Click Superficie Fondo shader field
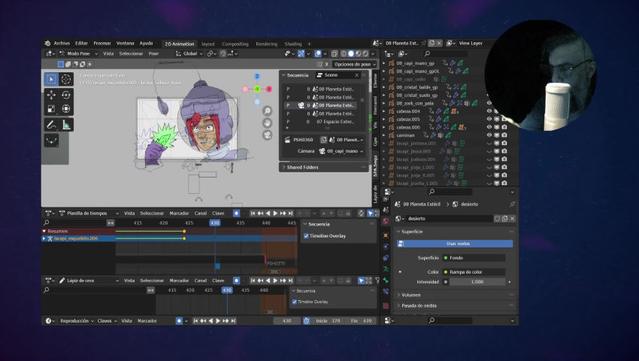The height and width of the screenshot is (361, 639). click(x=474, y=258)
